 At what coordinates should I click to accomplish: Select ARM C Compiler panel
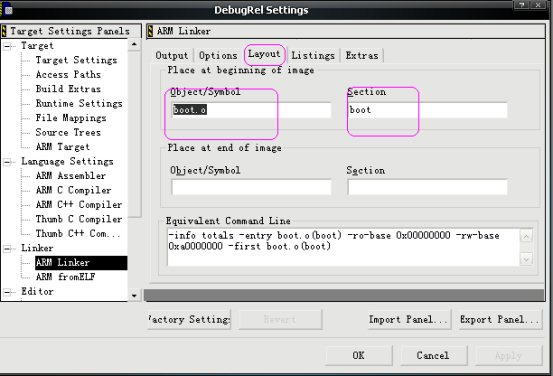pyautogui.click(x=73, y=190)
